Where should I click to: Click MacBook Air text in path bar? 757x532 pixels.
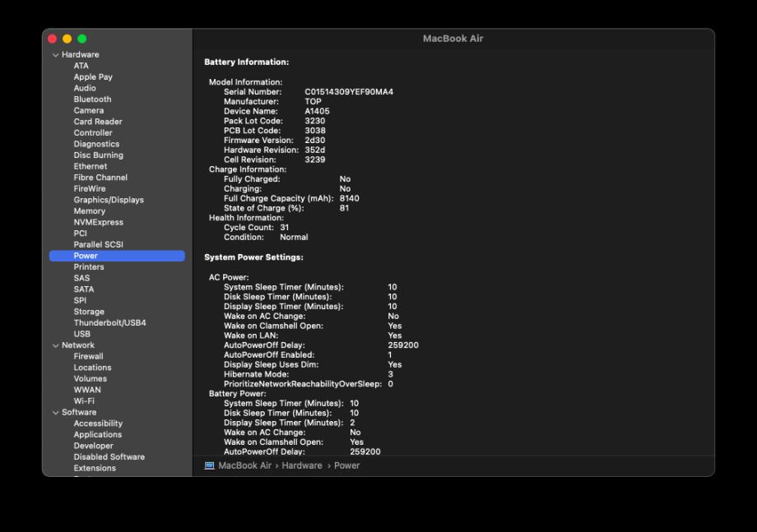pyautogui.click(x=244, y=465)
